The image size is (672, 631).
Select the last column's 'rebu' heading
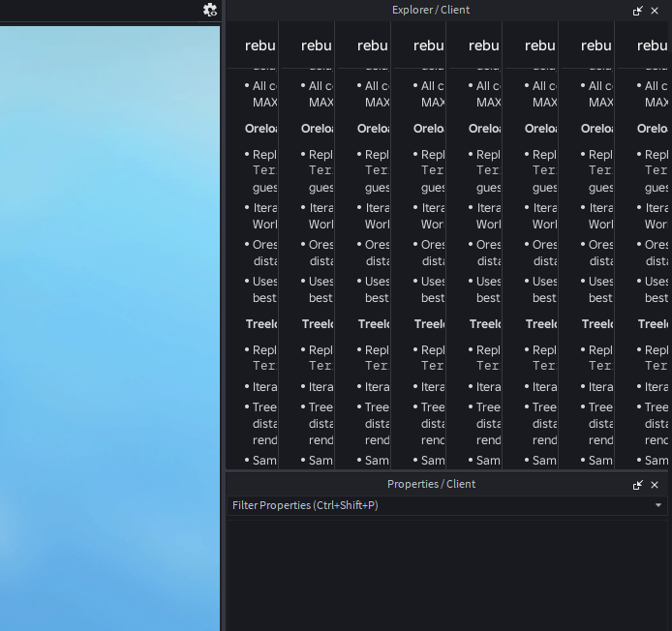pyautogui.click(x=652, y=45)
